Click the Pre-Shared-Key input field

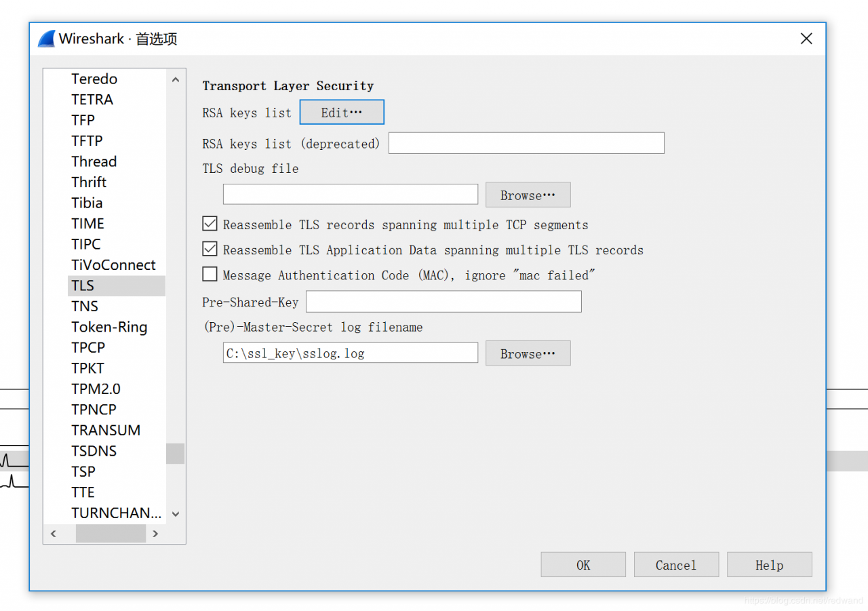(x=443, y=301)
